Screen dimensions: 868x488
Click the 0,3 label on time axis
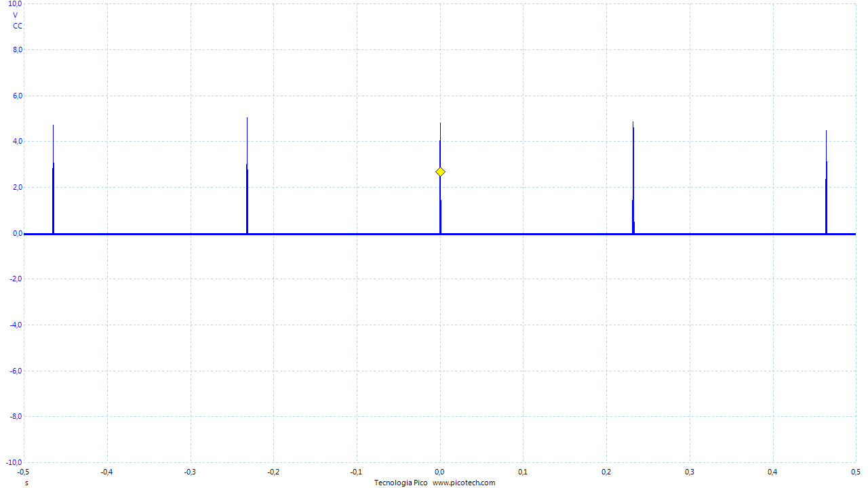click(x=689, y=471)
